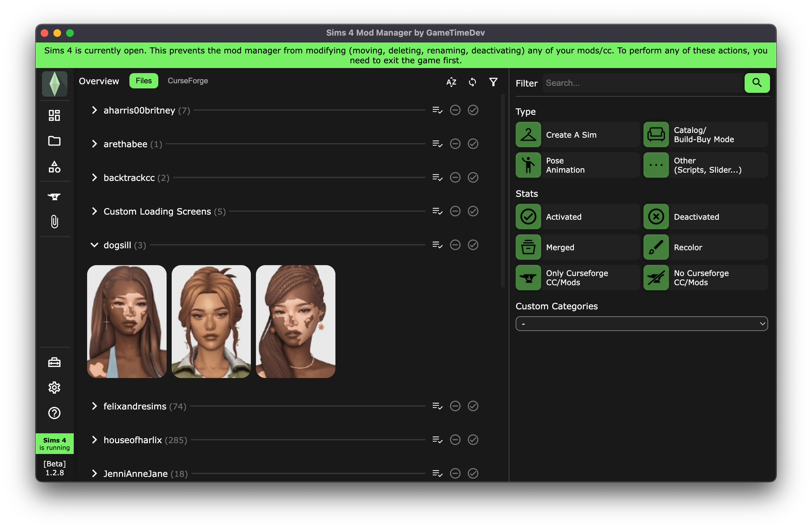
Task: Toggle the funnel filter icon
Action: [493, 82]
